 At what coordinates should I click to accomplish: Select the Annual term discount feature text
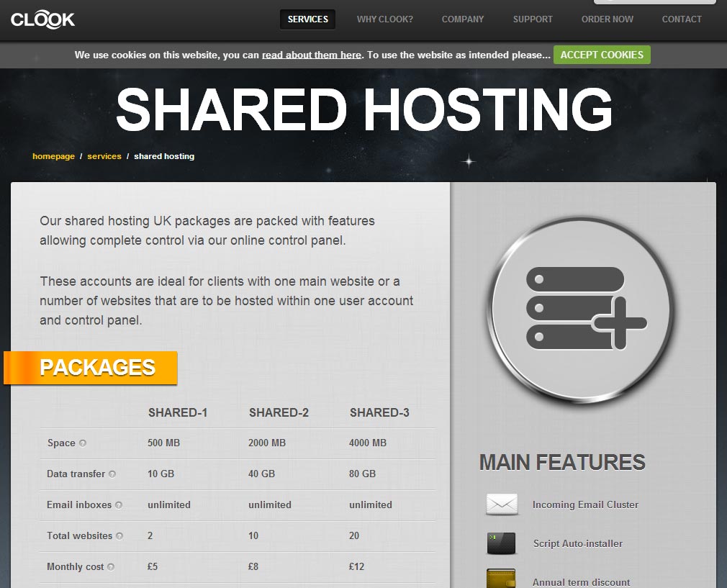581,582
